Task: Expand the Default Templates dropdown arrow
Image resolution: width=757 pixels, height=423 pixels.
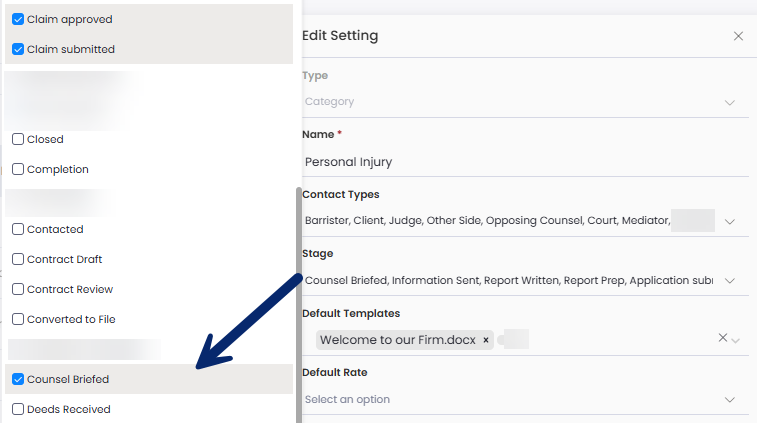Action: (736, 341)
